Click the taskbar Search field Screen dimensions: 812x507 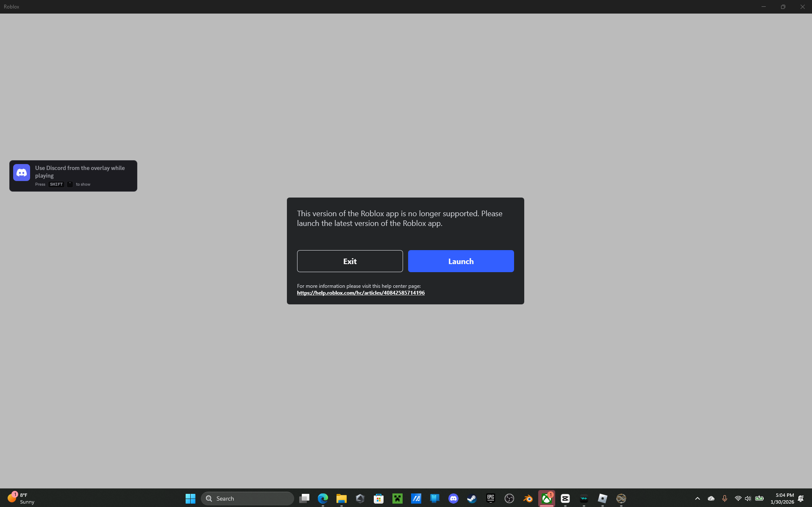coord(247,499)
